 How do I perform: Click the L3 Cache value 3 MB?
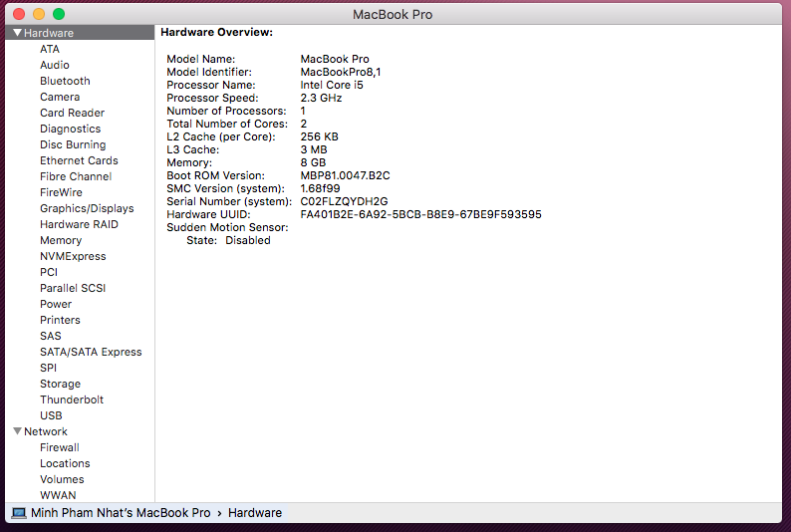tap(313, 149)
